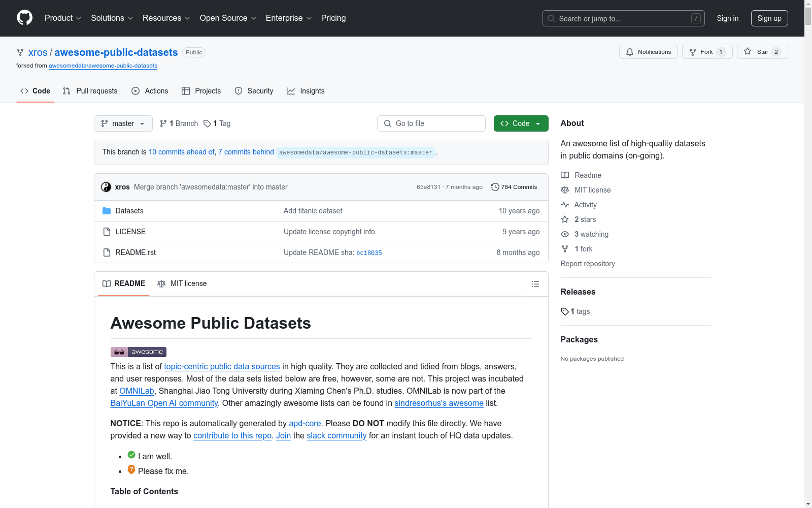Click the tag icon beside 1 Tag
Screen dimensions: 812x508
pyautogui.click(x=207, y=123)
